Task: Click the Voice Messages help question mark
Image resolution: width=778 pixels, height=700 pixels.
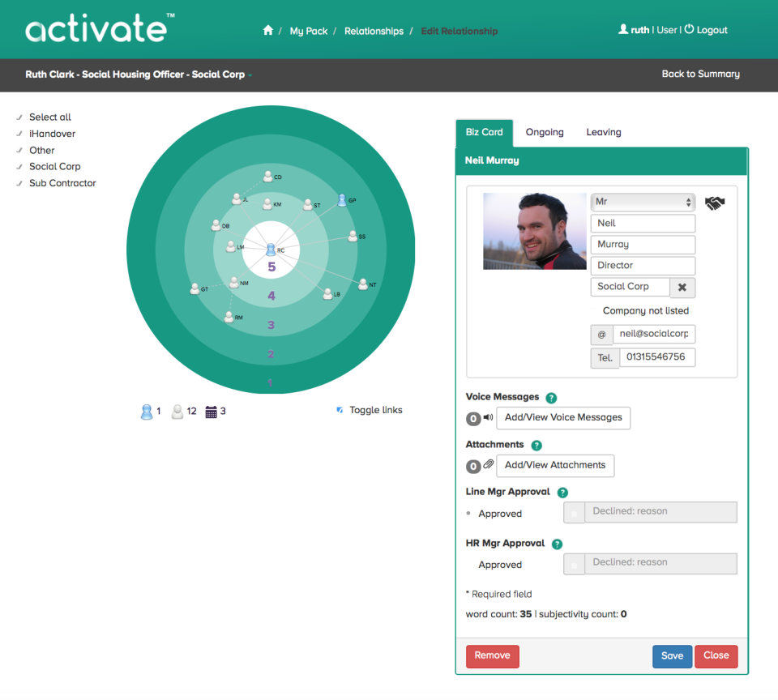Action: click(x=551, y=398)
